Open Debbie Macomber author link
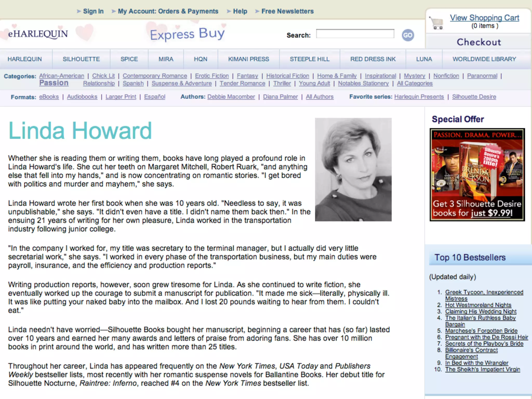 [231, 97]
